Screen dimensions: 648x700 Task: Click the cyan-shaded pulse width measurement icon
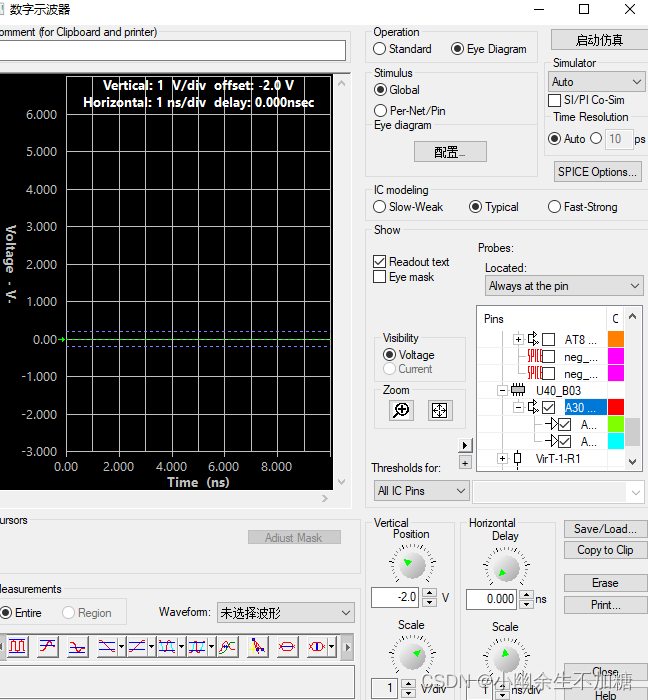pos(197,646)
